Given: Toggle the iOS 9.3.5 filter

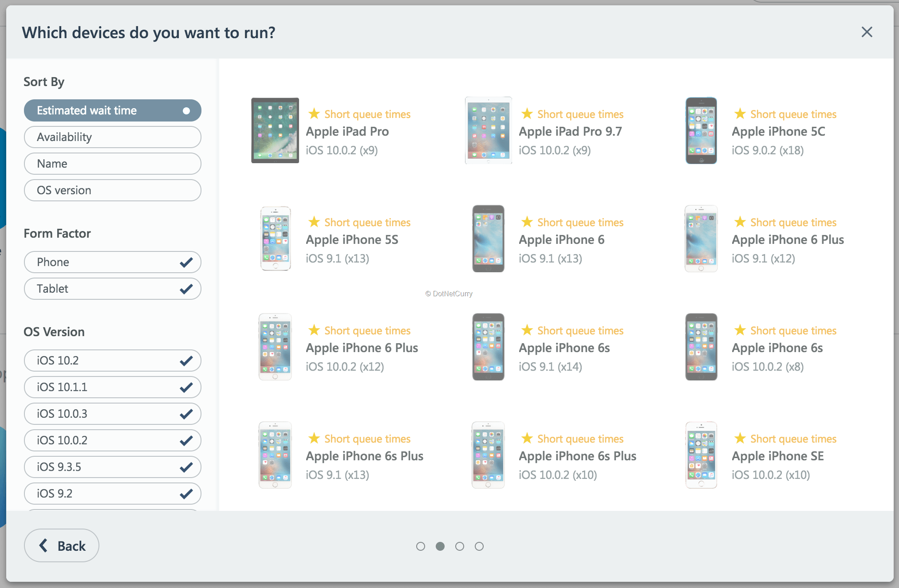Looking at the screenshot, I should coord(113,467).
